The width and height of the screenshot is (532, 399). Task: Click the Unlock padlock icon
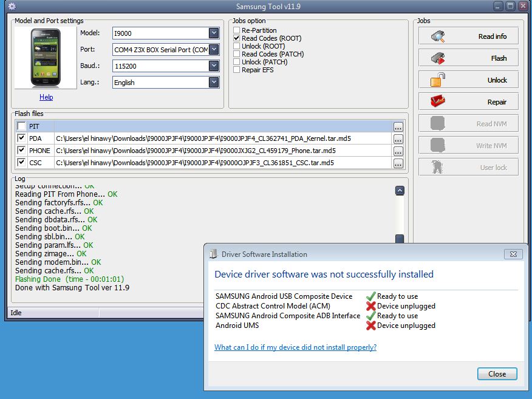438,80
